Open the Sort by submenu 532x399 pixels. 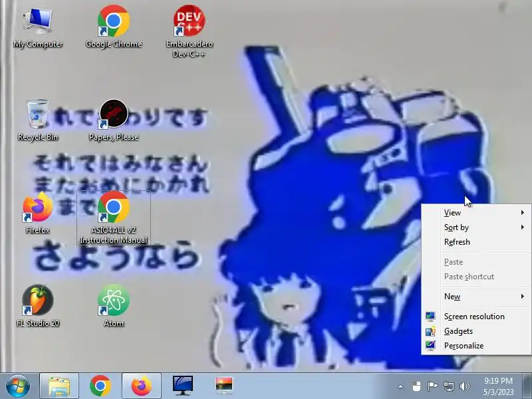click(x=476, y=227)
